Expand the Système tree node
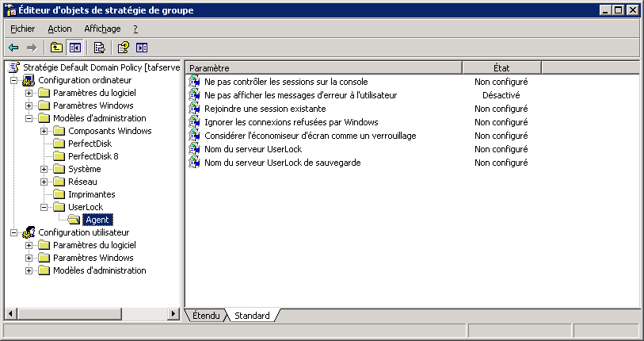 44,169
